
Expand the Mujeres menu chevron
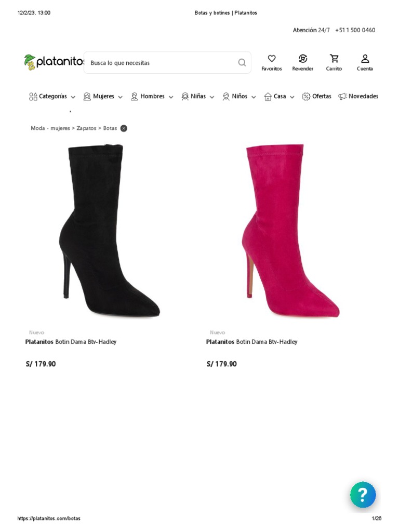pos(120,97)
